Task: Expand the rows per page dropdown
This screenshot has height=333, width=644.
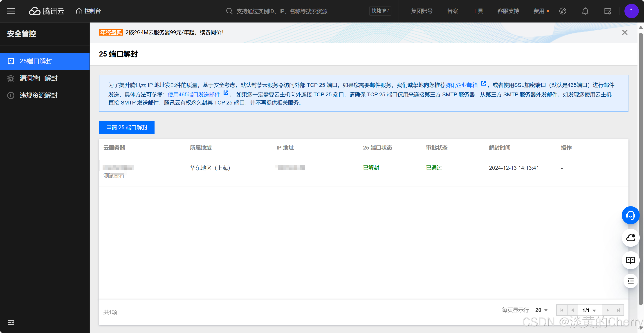Action: (x=541, y=310)
